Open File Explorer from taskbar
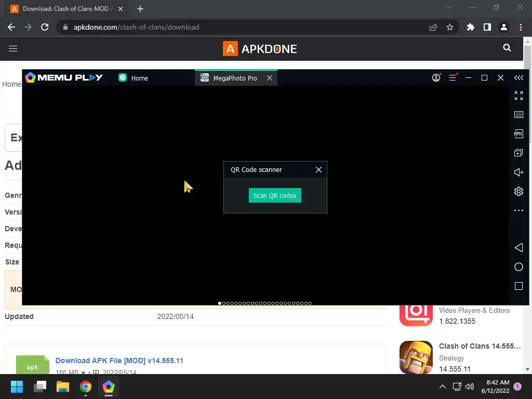The image size is (532, 399). click(63, 387)
